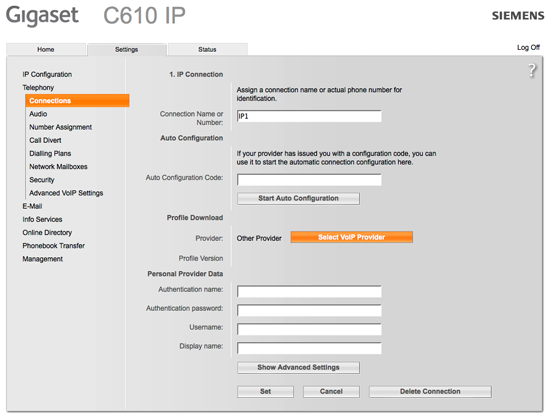The image size is (550, 419).
Task: Click the Delete Connection button
Action: 430,392
